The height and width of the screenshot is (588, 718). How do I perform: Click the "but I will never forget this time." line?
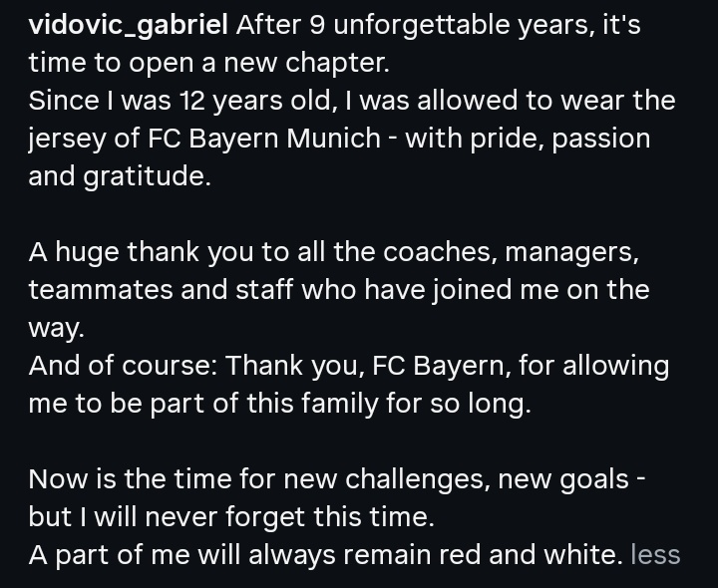231,517
